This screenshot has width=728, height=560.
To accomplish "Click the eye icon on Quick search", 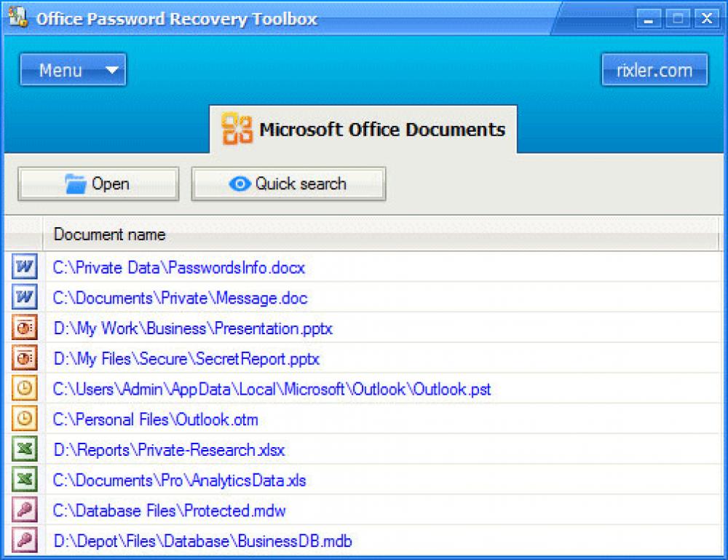I will [x=240, y=184].
